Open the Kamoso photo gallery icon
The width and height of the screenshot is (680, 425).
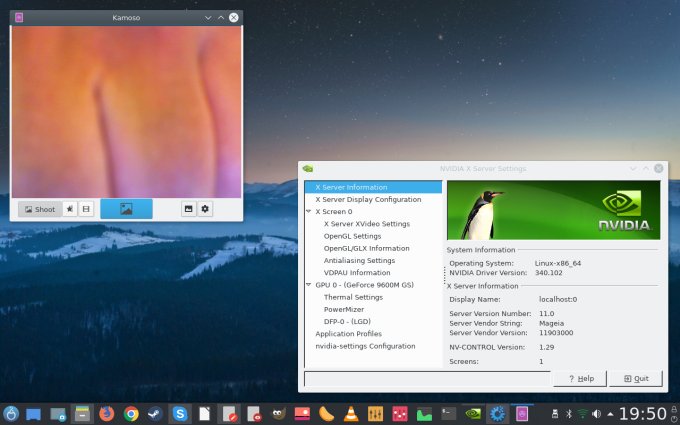(187, 209)
